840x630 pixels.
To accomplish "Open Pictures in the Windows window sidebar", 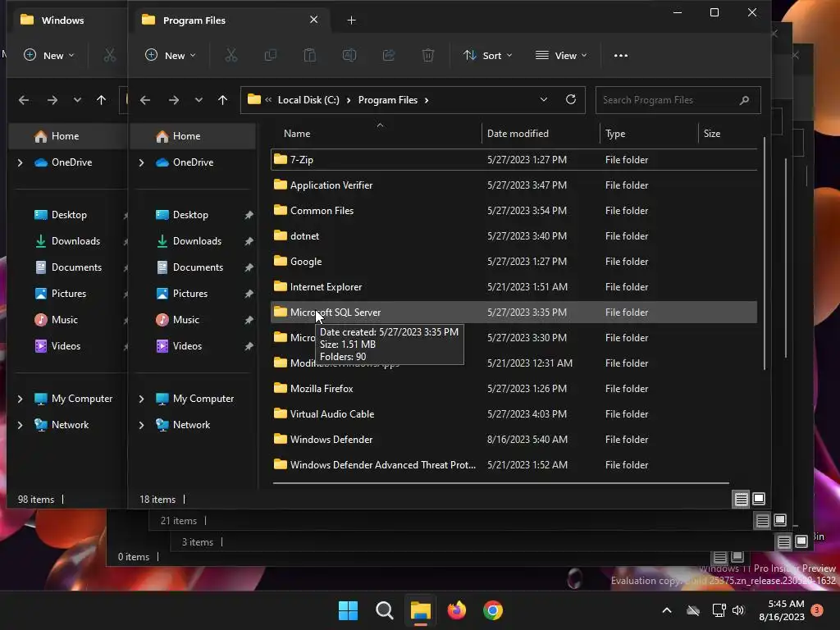I will (x=69, y=294).
